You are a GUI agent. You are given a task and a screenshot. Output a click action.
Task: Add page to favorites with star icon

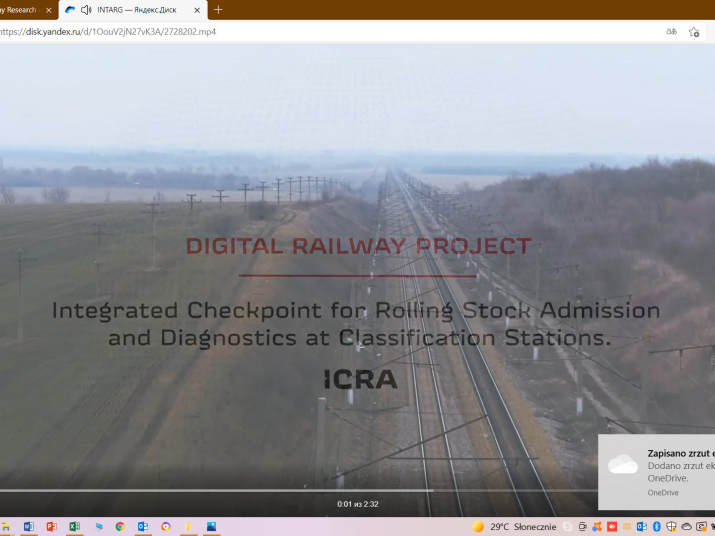click(694, 32)
